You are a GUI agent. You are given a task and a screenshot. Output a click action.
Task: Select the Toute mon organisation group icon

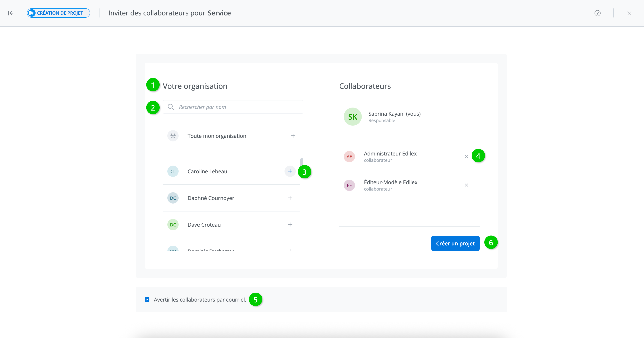(x=173, y=136)
